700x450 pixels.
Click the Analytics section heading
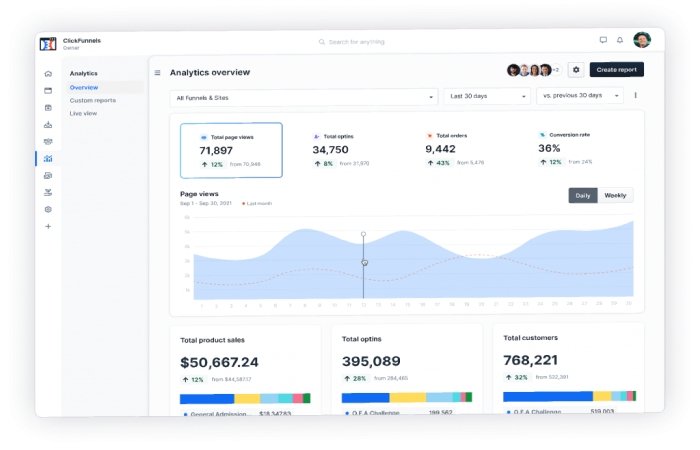83,73
